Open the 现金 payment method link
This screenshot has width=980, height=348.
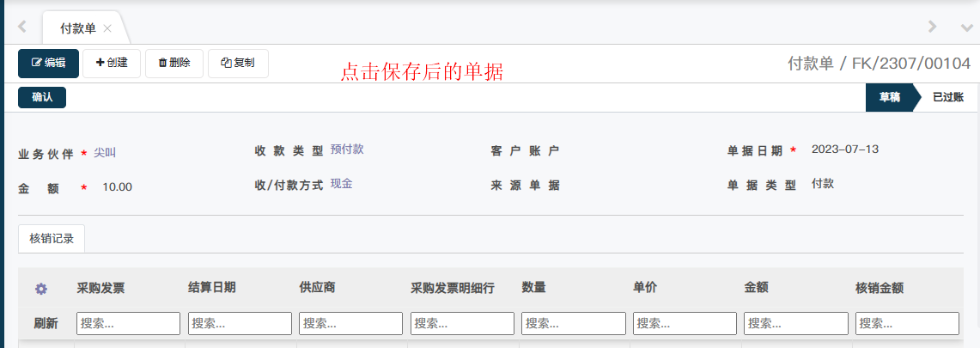click(x=341, y=184)
